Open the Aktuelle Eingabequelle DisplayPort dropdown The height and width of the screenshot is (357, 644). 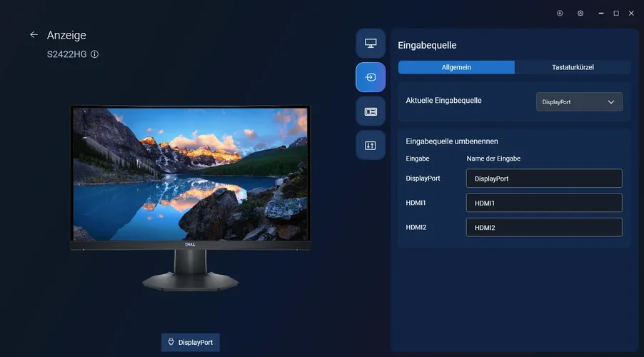(x=579, y=102)
